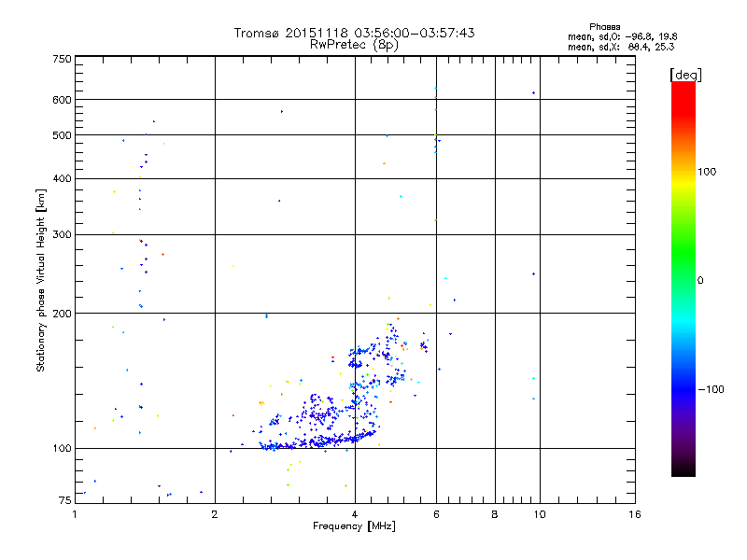Screen dimensions: 747x560
Task: Pick the blue region of the colorbar near -100
Action: (684, 389)
